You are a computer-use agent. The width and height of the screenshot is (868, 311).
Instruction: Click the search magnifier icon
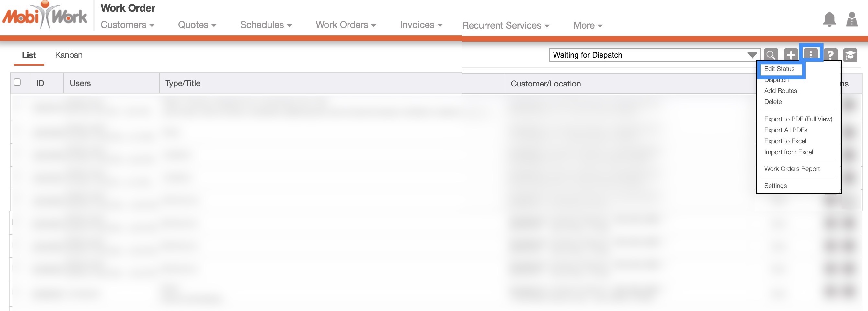coord(771,55)
